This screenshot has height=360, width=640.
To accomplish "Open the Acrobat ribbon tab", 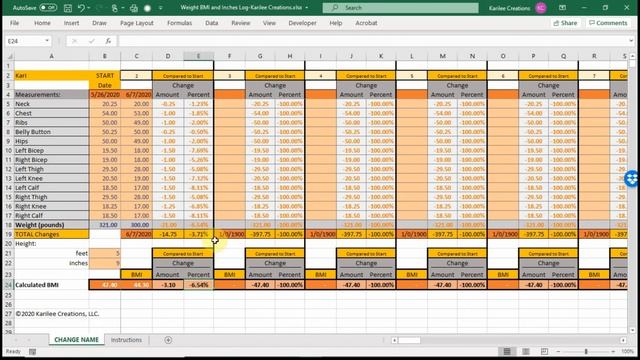I will (366, 23).
